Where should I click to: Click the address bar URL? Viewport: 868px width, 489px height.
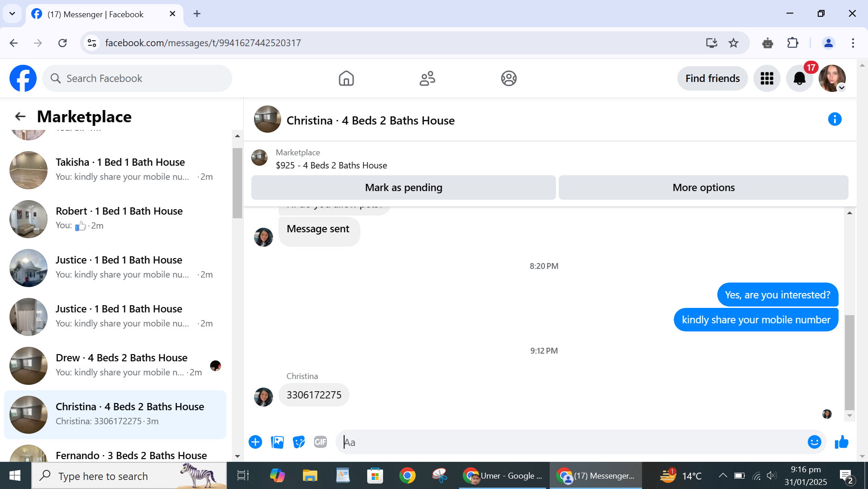coord(203,43)
